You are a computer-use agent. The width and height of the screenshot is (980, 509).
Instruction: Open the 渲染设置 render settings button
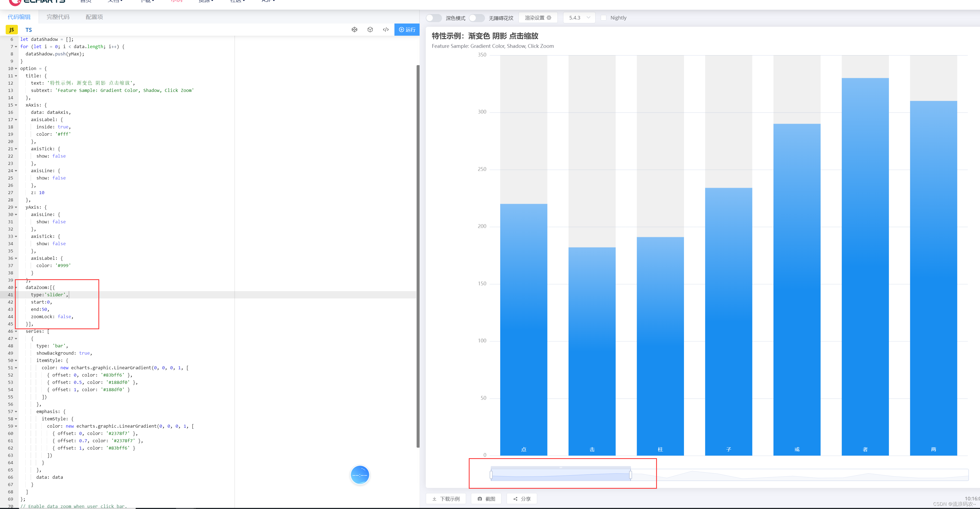coord(538,18)
